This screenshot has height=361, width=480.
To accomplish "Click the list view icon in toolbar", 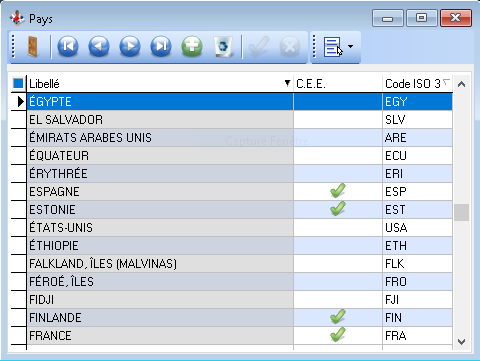I will 333,47.
